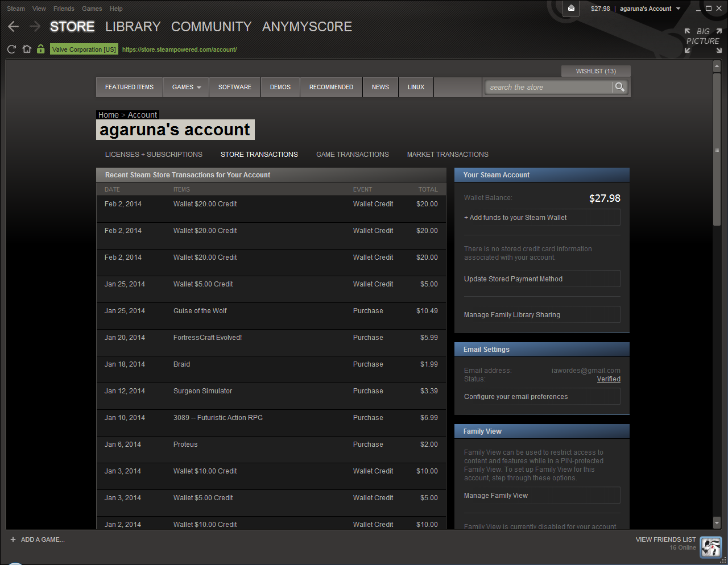This screenshot has width=728, height=565.
Task: Open the Help menu
Action: (x=116, y=9)
